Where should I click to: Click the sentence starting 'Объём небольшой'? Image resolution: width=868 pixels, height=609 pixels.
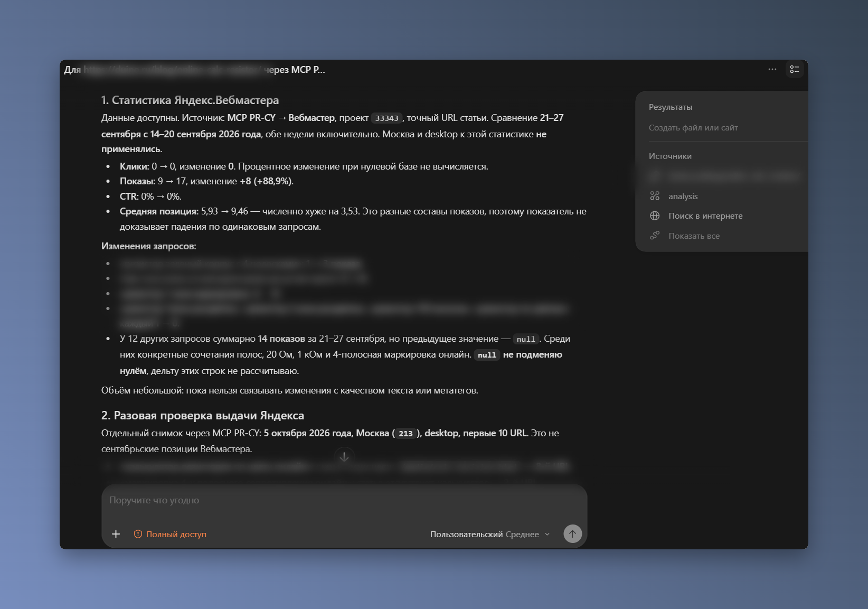[x=290, y=390]
